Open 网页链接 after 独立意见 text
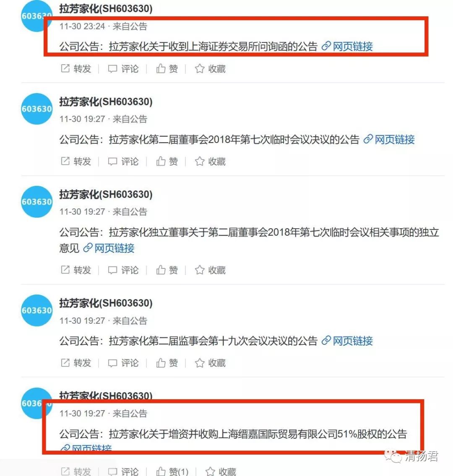This screenshot has height=476, width=453. (109, 248)
